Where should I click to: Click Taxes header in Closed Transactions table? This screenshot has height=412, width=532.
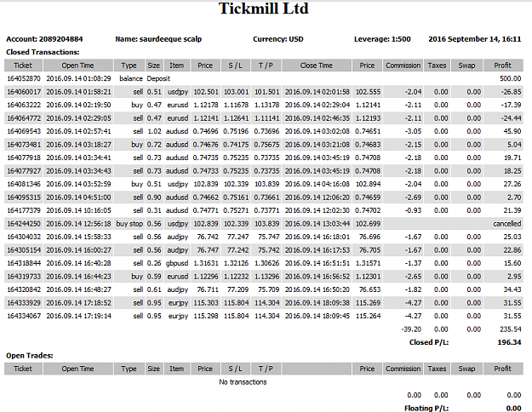pyautogui.click(x=437, y=66)
